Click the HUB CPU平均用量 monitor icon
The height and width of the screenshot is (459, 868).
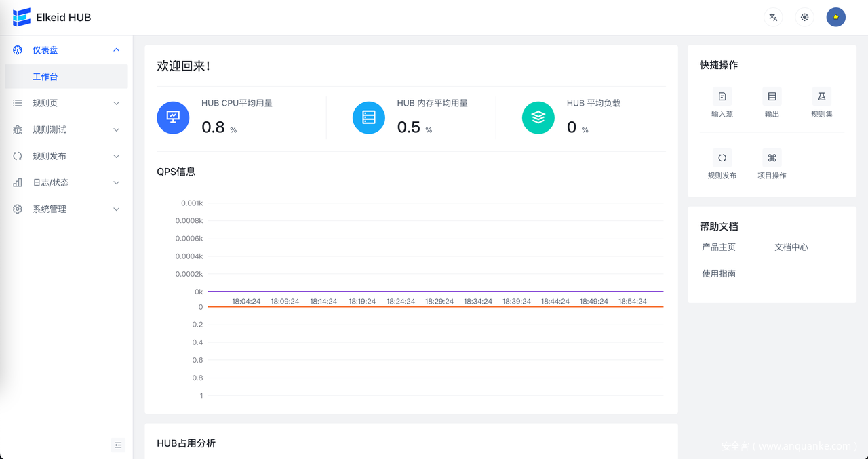tap(173, 118)
